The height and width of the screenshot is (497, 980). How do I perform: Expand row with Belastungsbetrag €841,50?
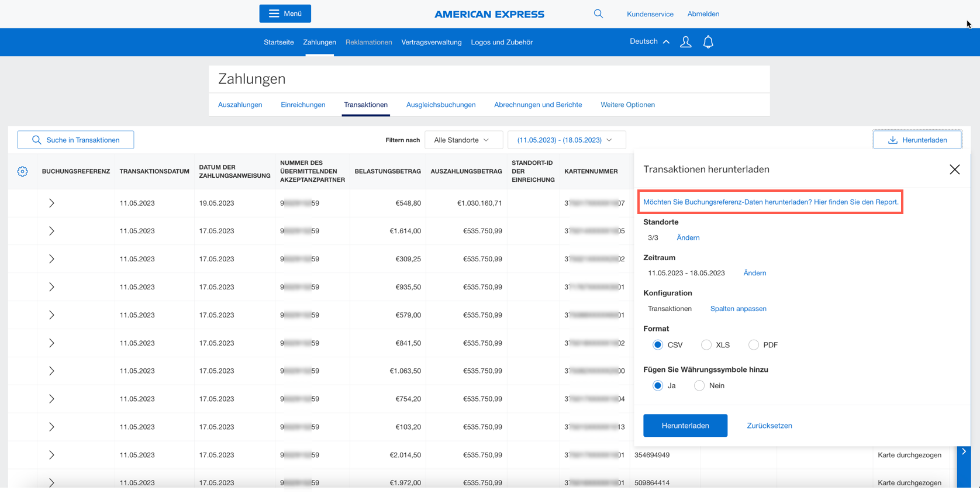click(x=51, y=343)
